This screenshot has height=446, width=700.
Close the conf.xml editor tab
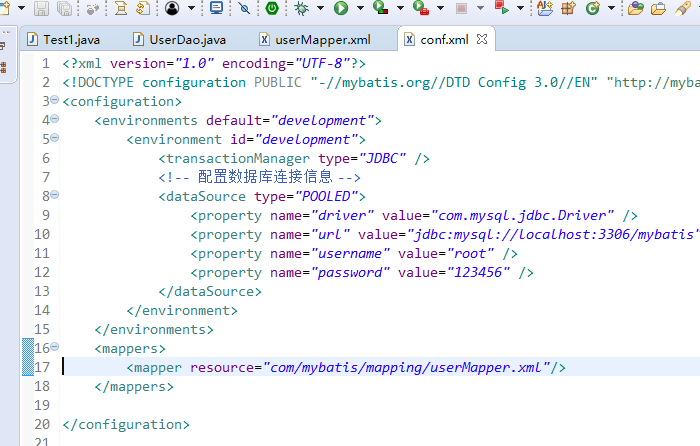coord(482,40)
